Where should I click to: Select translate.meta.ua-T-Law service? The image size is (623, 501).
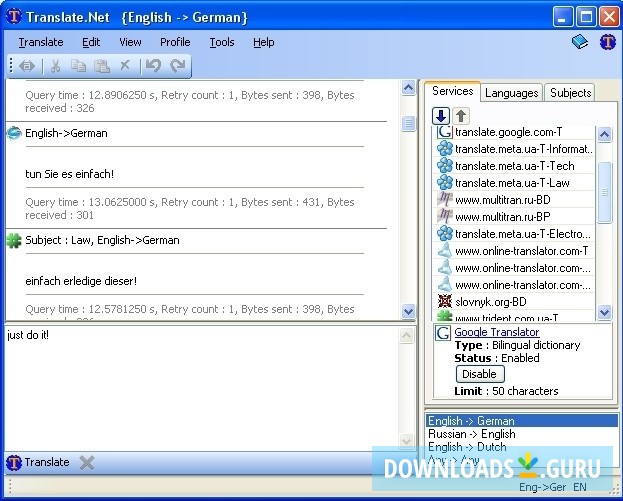pyautogui.click(x=515, y=183)
